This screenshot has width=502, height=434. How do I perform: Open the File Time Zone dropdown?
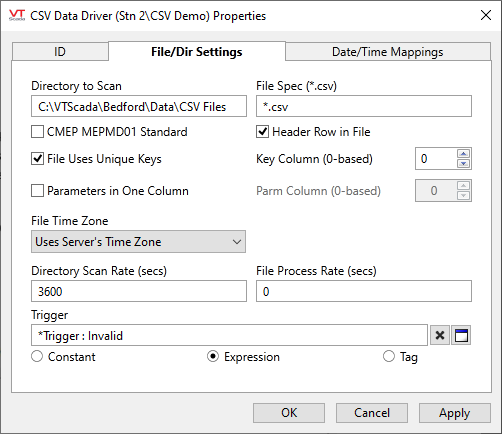pos(138,242)
